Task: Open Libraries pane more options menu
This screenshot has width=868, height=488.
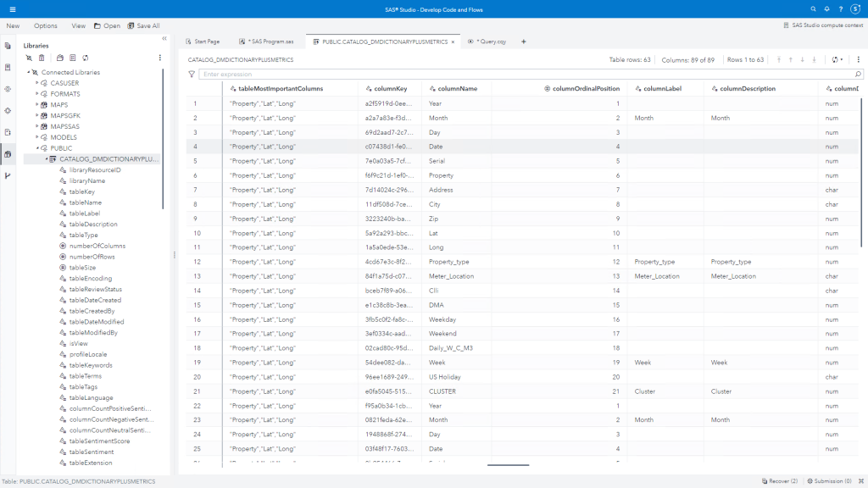Action: [159, 58]
